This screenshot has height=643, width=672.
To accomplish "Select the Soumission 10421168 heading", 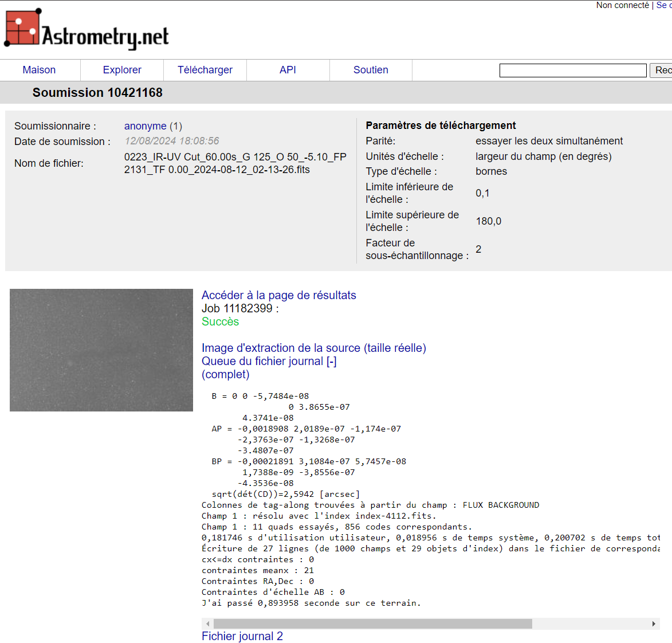I will (x=97, y=93).
